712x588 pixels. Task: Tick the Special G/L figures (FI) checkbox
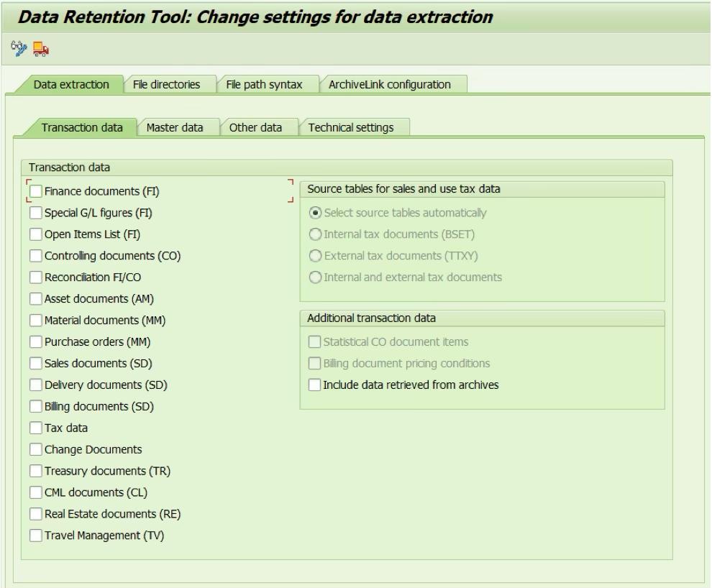point(36,213)
